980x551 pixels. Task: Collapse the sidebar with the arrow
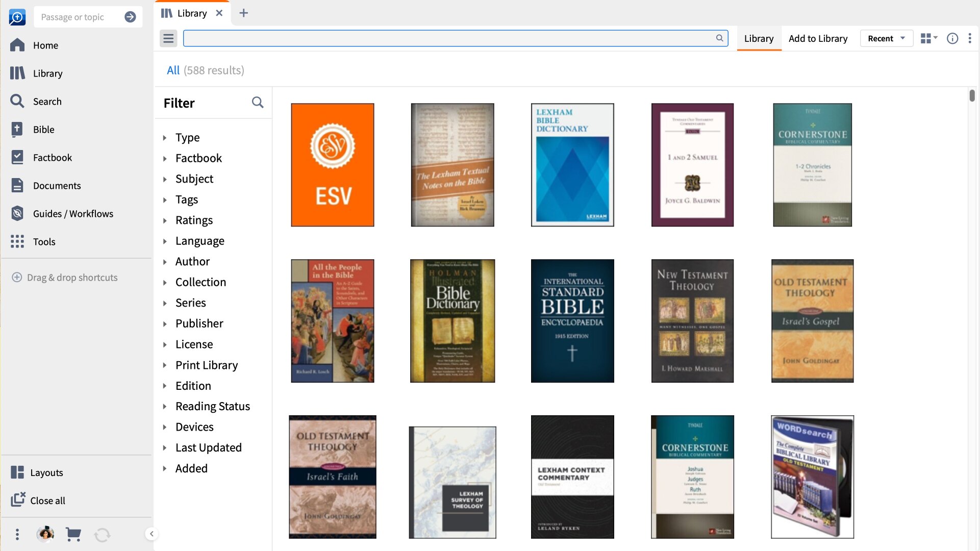point(152,534)
